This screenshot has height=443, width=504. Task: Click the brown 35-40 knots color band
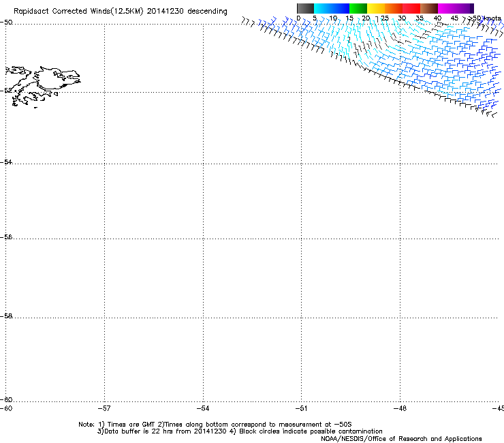coord(429,8)
